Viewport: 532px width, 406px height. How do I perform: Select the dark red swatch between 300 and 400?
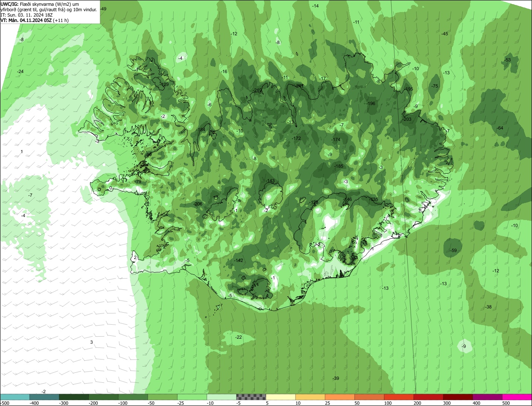pyautogui.click(x=458, y=397)
